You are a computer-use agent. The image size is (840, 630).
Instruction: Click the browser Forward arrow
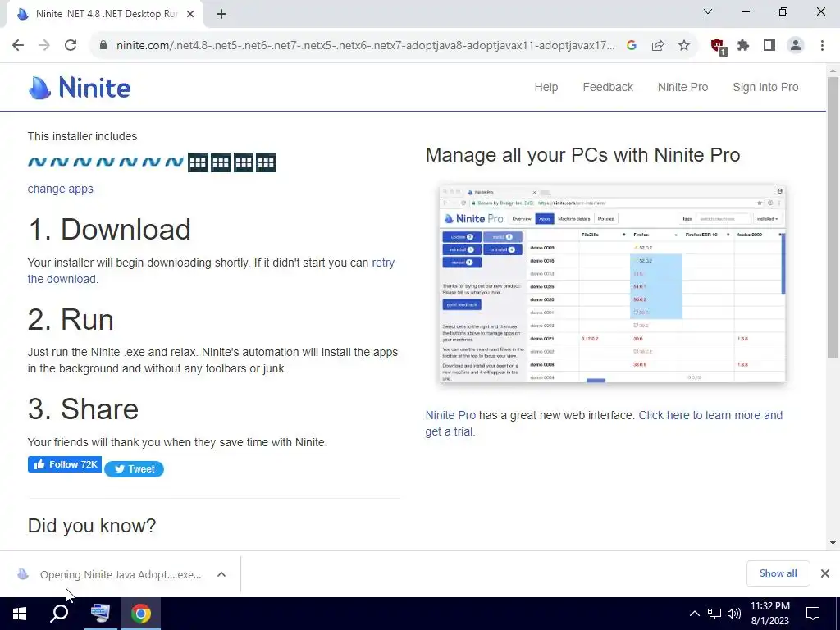click(44, 45)
